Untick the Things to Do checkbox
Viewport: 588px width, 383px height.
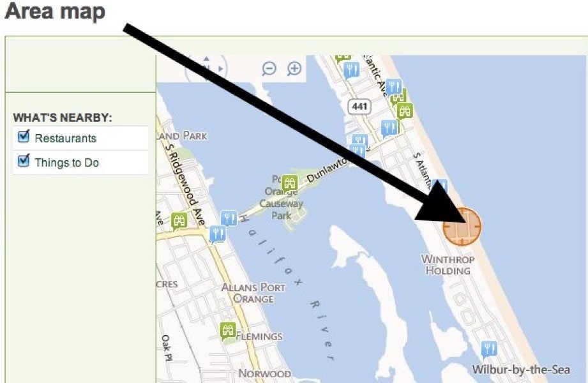coord(24,161)
